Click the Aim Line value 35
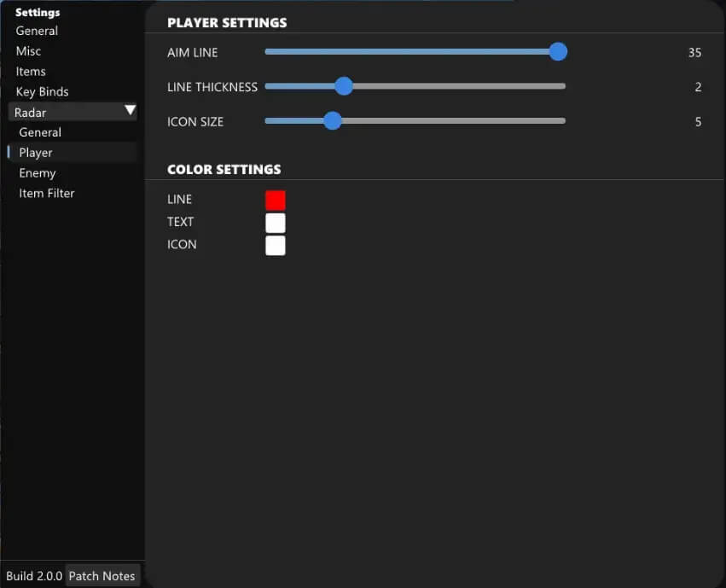The height and width of the screenshot is (588, 726). click(694, 53)
